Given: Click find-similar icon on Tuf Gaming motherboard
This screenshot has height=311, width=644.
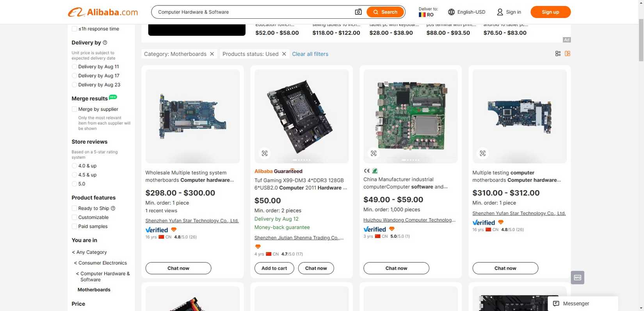Looking at the screenshot, I should point(265,154).
